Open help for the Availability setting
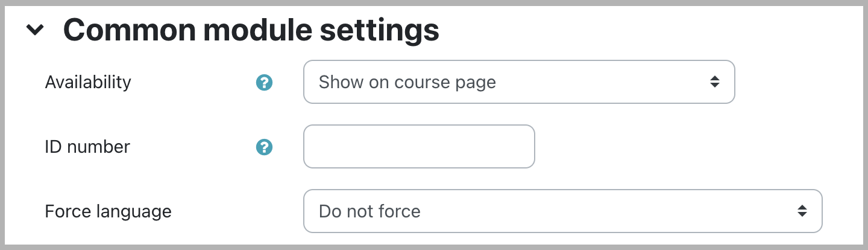 point(264,82)
